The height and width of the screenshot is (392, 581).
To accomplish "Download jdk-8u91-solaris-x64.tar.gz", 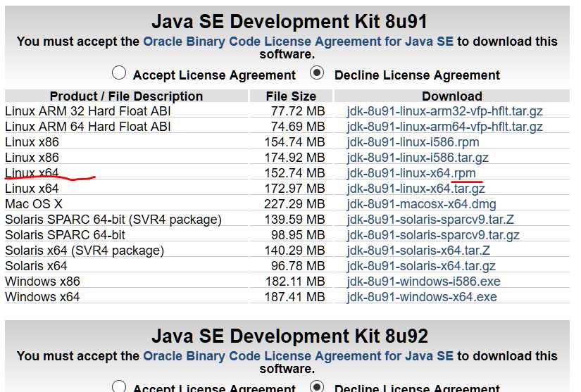I will coord(421,266).
